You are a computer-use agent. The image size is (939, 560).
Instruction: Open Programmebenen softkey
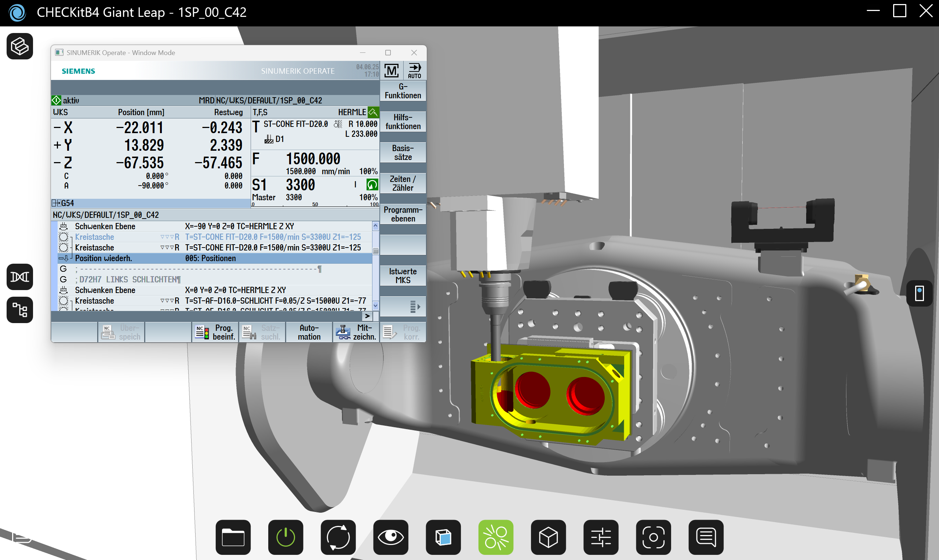(403, 214)
